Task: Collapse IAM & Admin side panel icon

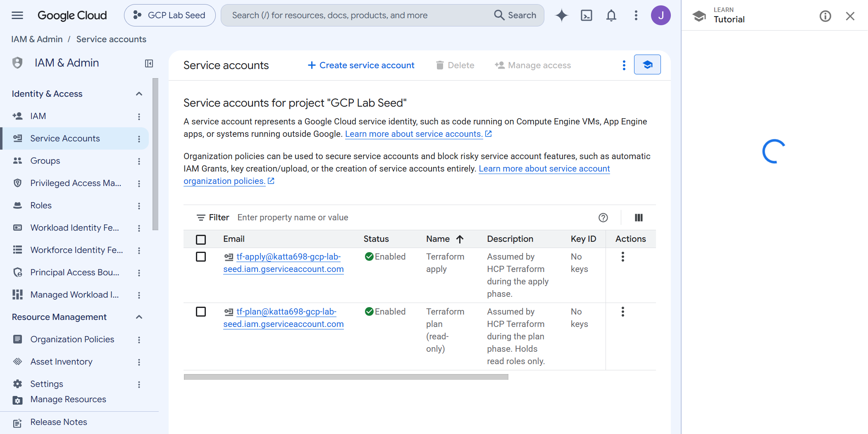Action: coord(149,63)
